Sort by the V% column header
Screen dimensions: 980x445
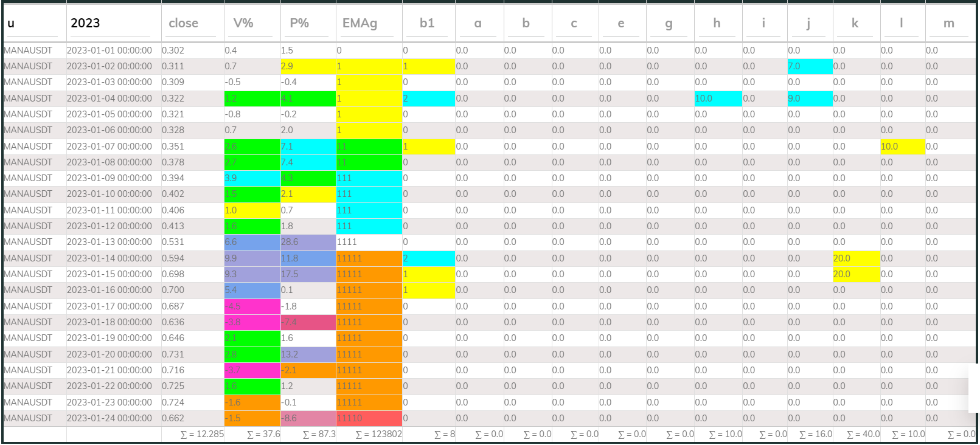243,23
